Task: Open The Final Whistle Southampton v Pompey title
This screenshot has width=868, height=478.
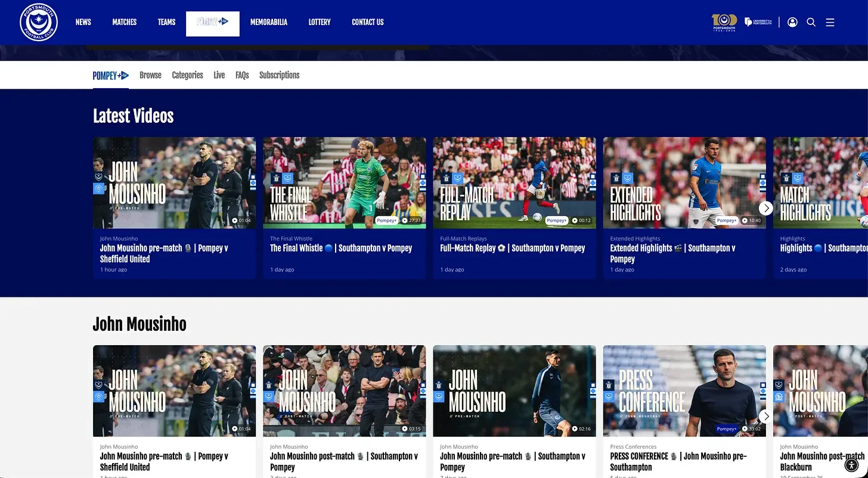Action: pos(341,248)
